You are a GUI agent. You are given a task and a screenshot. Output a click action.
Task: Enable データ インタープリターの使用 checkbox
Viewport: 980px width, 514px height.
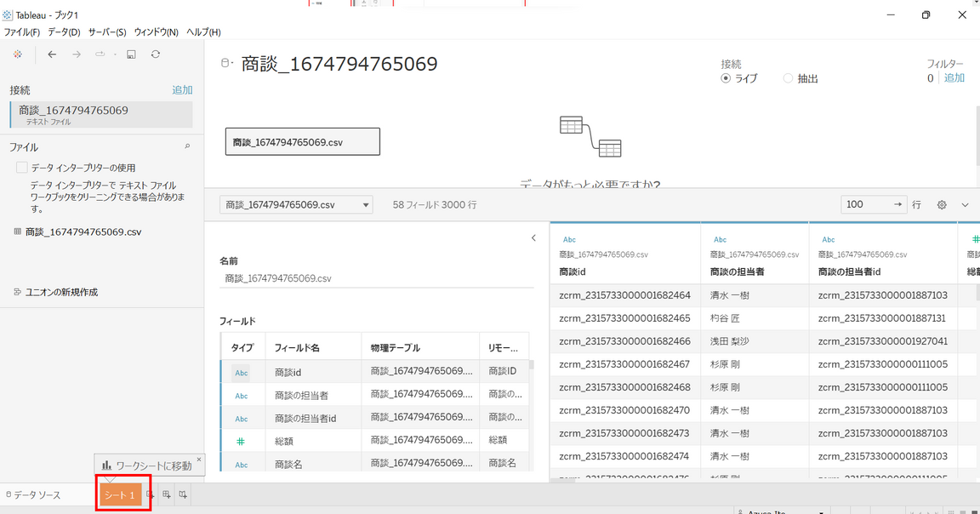point(22,168)
